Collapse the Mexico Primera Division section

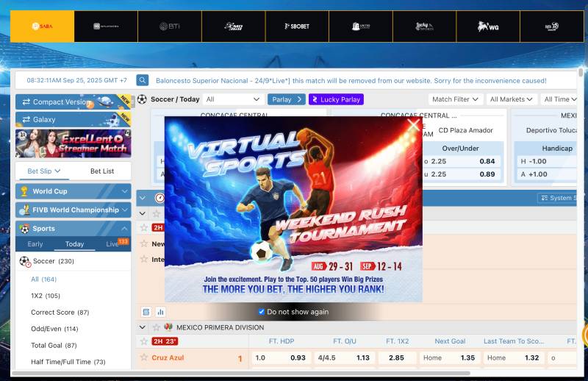(143, 327)
